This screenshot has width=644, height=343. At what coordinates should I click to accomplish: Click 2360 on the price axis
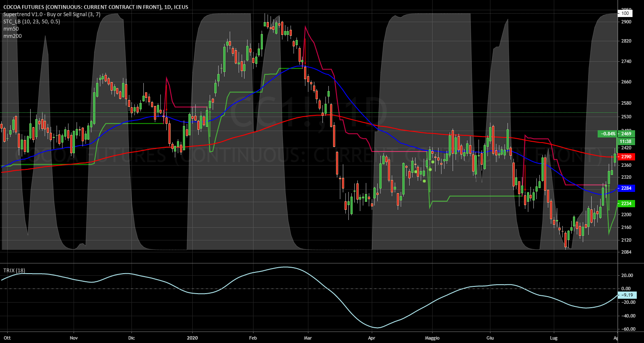tap(626, 165)
